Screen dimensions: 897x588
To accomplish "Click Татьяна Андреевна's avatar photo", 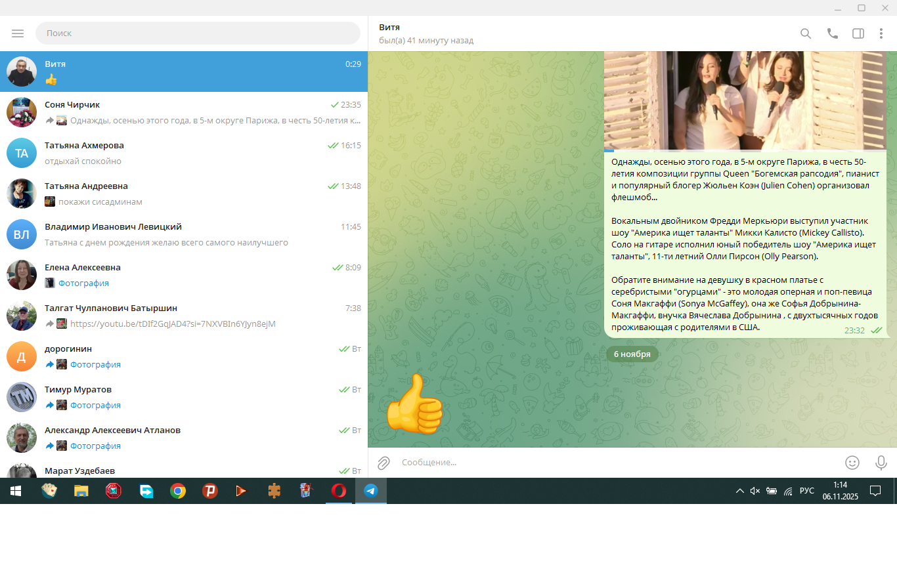I will point(22,194).
